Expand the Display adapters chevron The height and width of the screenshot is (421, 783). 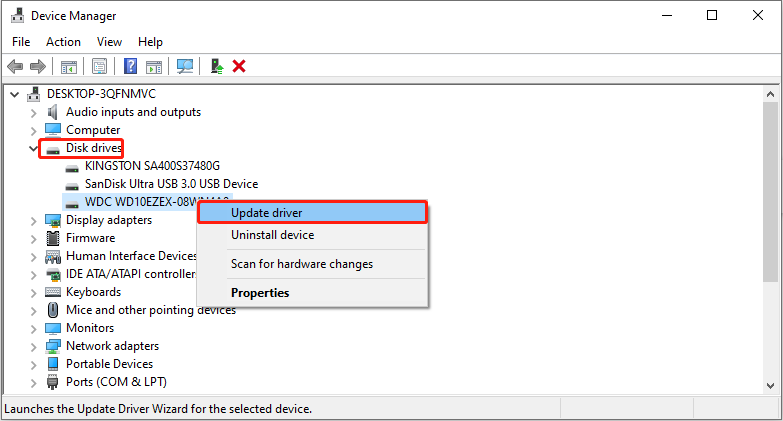click(33, 221)
